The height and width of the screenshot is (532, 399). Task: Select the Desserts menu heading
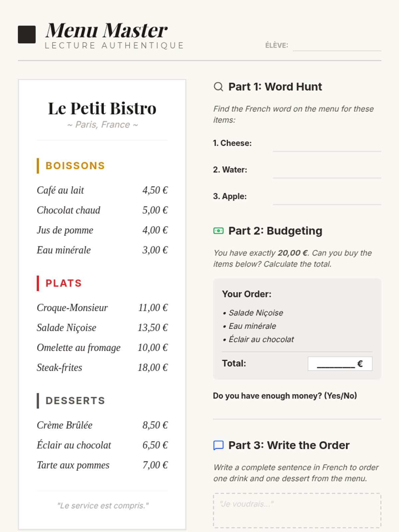coord(75,401)
